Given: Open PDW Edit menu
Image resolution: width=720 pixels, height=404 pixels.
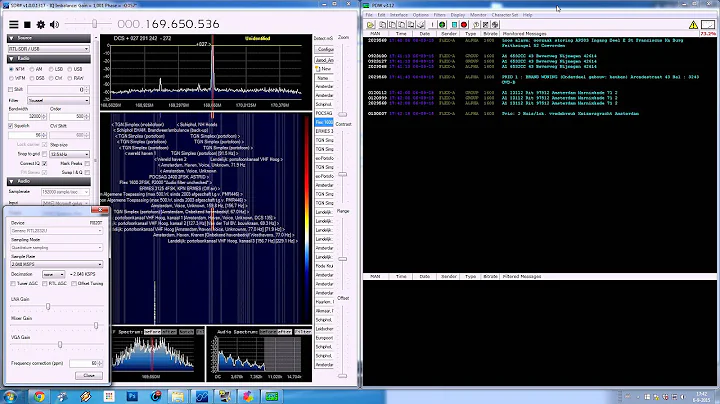Looking at the screenshot, I should (381, 15).
